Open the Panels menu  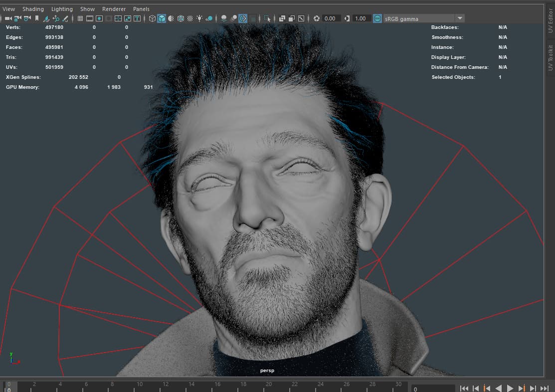pos(141,9)
